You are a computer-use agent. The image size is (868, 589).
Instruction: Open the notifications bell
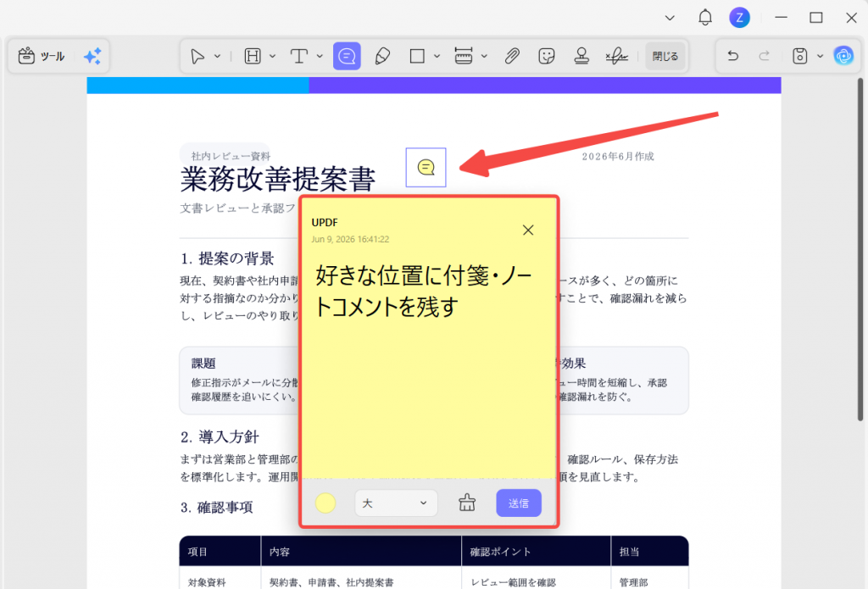[704, 18]
